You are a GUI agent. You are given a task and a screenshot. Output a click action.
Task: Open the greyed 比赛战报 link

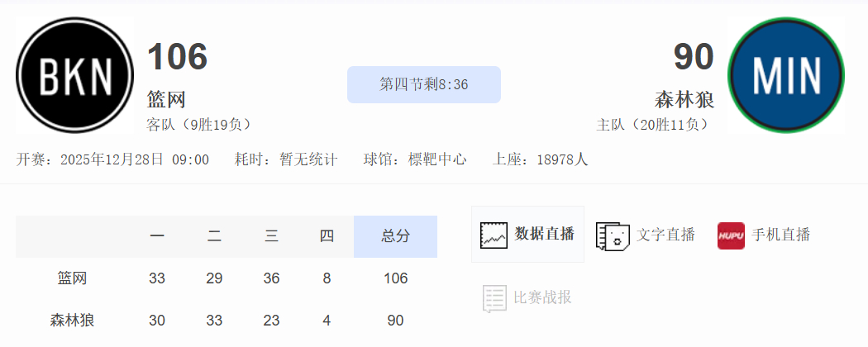(542, 297)
